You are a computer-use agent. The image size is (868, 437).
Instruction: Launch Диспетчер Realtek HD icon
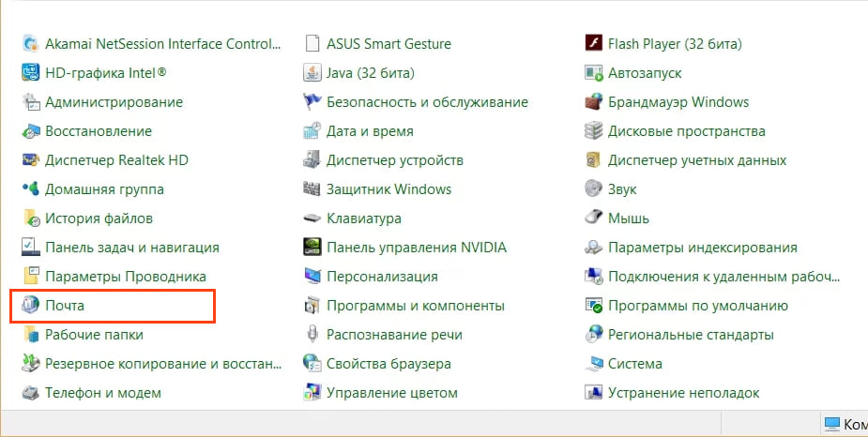(30, 159)
